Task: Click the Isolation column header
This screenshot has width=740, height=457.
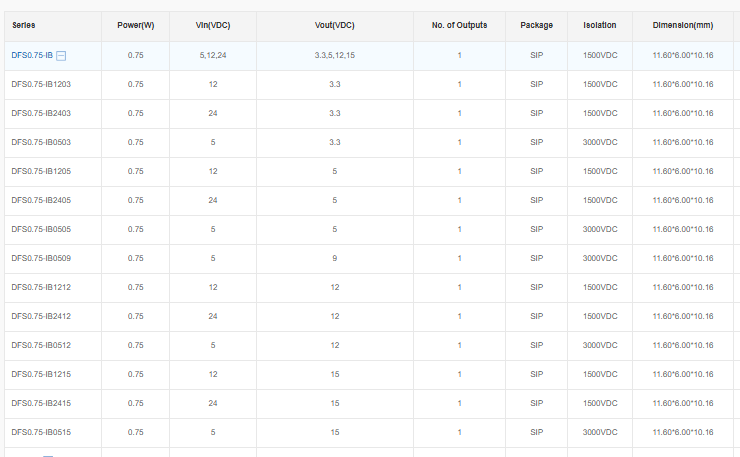Action: click(600, 25)
